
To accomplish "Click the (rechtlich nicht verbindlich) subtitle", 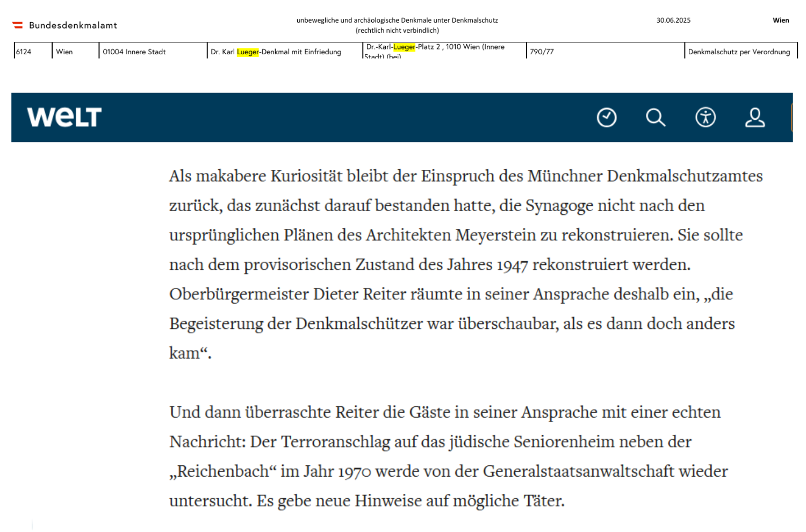I will 397,31.
